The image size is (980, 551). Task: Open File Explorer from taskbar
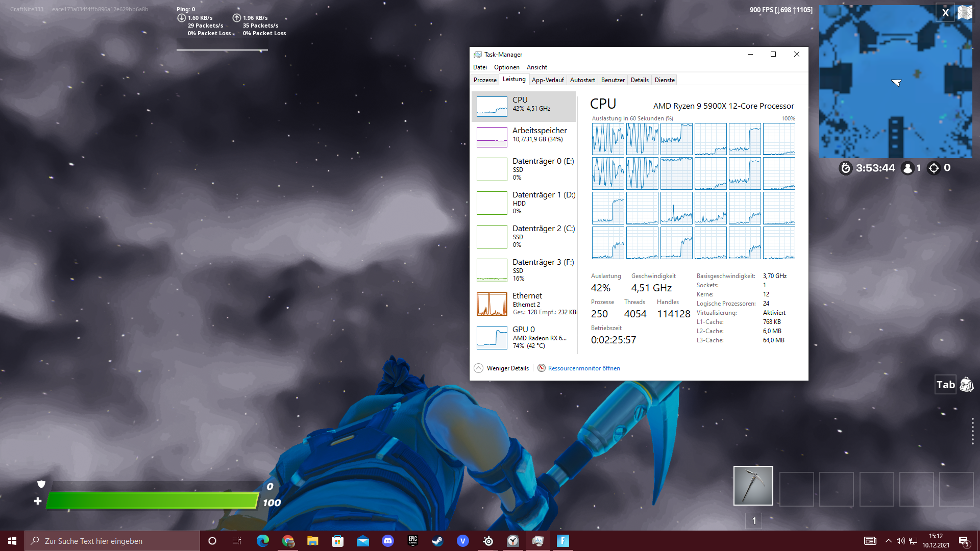313,541
